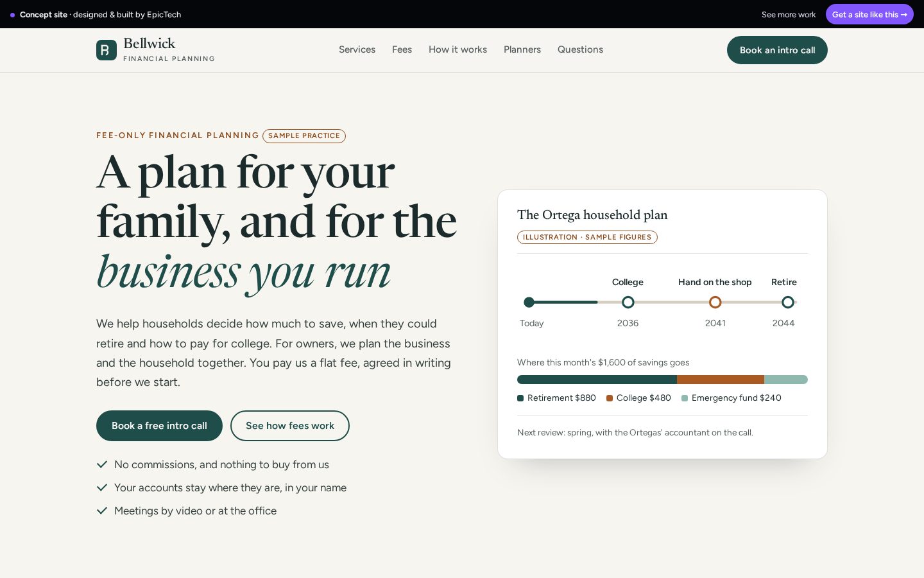
Task: Click the 'Hand on the shop' timeline label
Action: click(x=715, y=282)
